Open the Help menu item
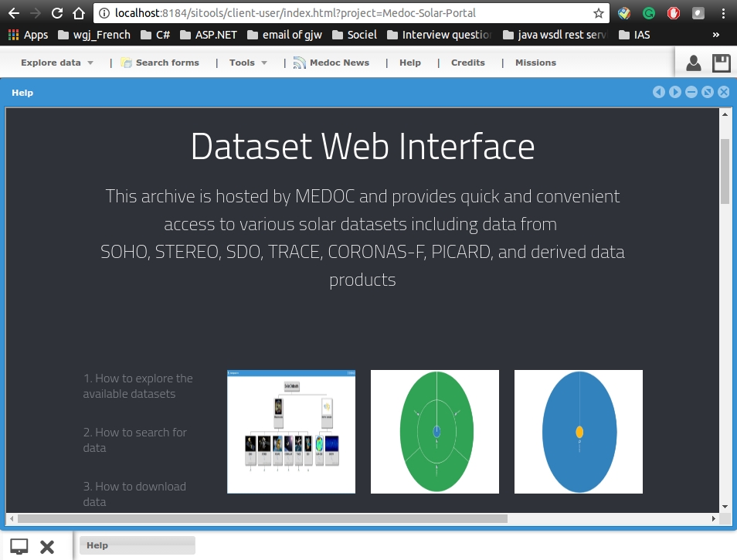This screenshot has width=737, height=560. tap(410, 63)
